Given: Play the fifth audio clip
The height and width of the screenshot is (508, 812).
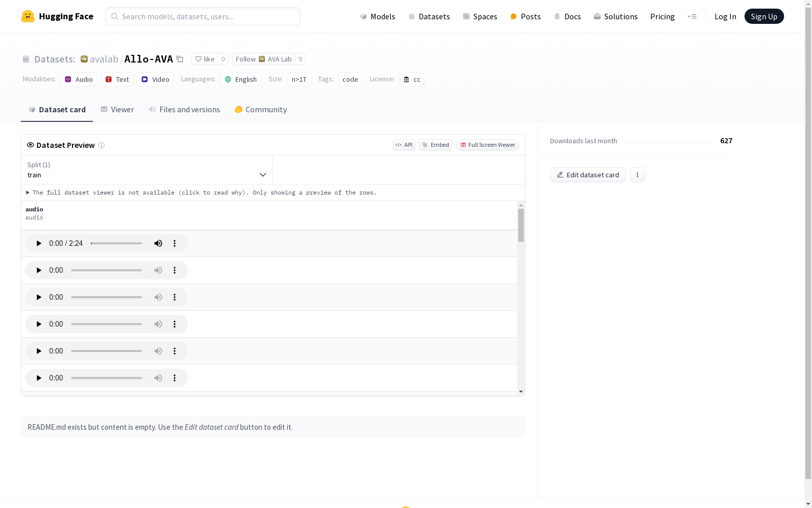Looking at the screenshot, I should (39, 351).
